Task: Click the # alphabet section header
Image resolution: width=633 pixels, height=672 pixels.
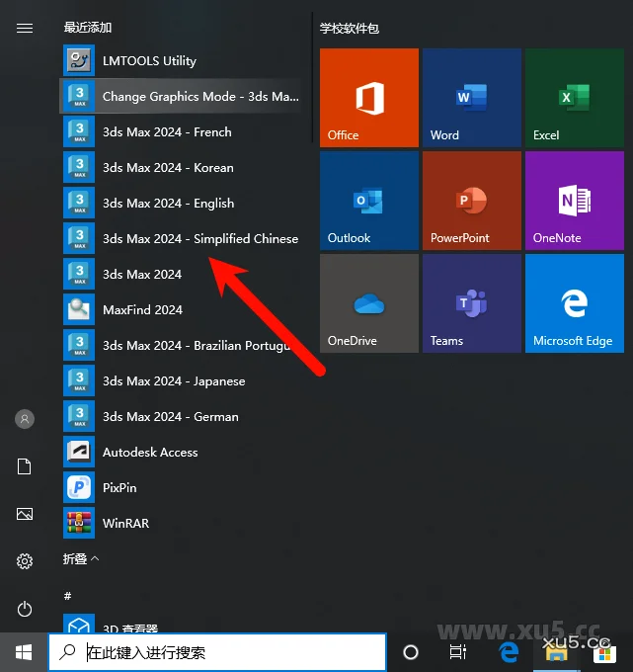Action: [67, 595]
